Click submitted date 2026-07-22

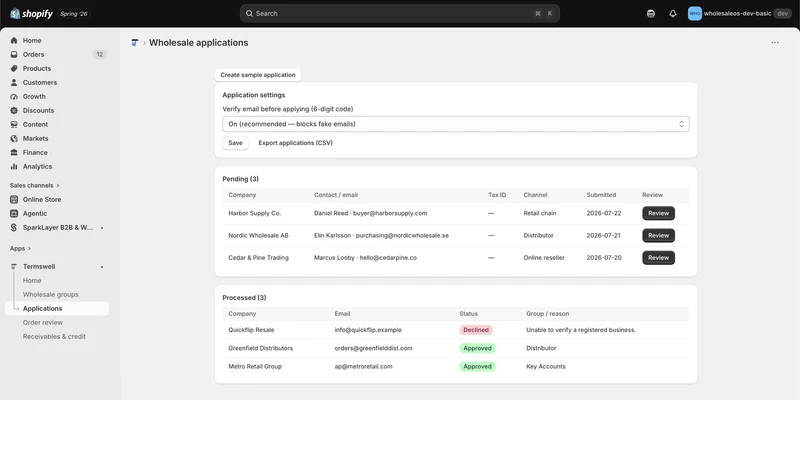tap(604, 213)
